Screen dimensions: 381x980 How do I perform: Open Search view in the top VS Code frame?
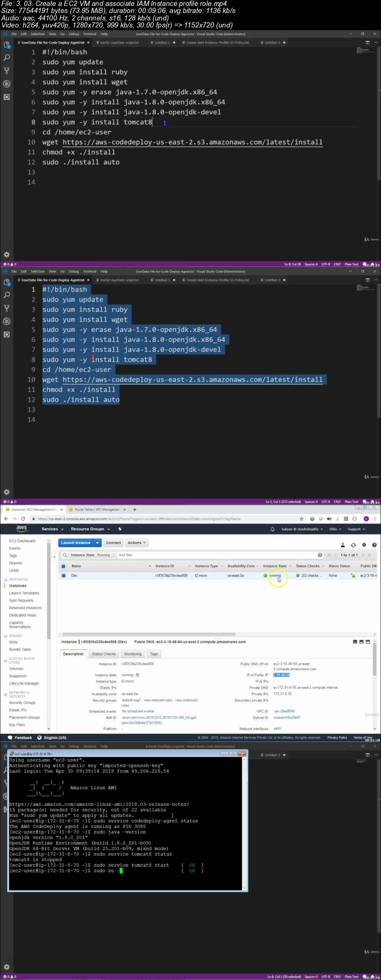click(6, 58)
